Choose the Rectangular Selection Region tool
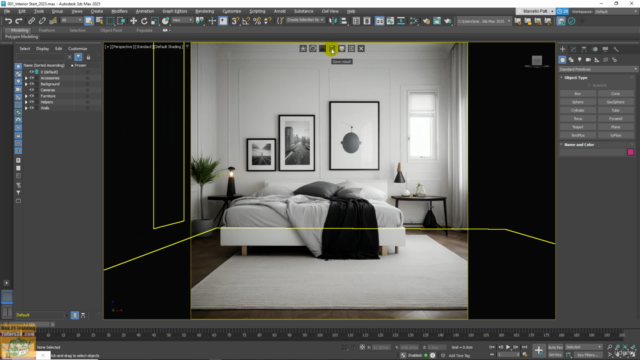 110,21
